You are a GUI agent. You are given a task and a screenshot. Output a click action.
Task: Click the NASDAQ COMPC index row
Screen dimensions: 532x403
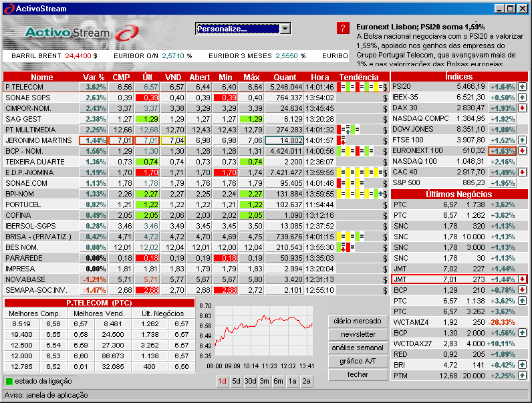tap(459, 119)
